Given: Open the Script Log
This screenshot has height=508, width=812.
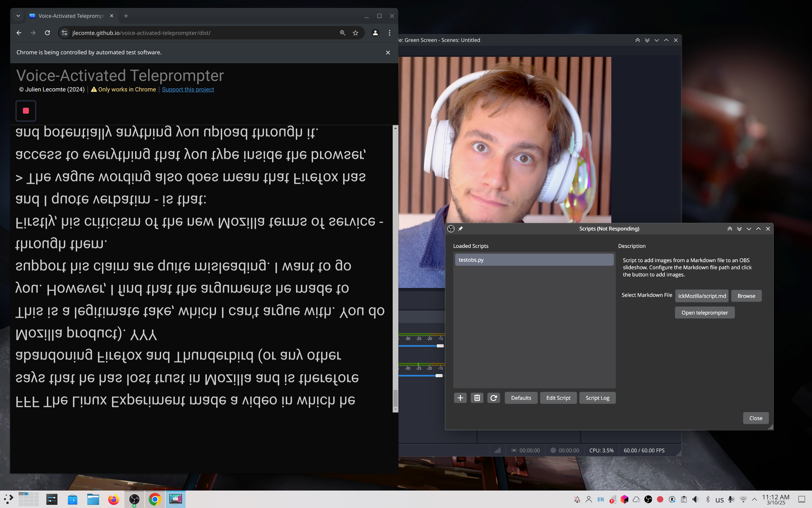Looking at the screenshot, I should click(597, 398).
